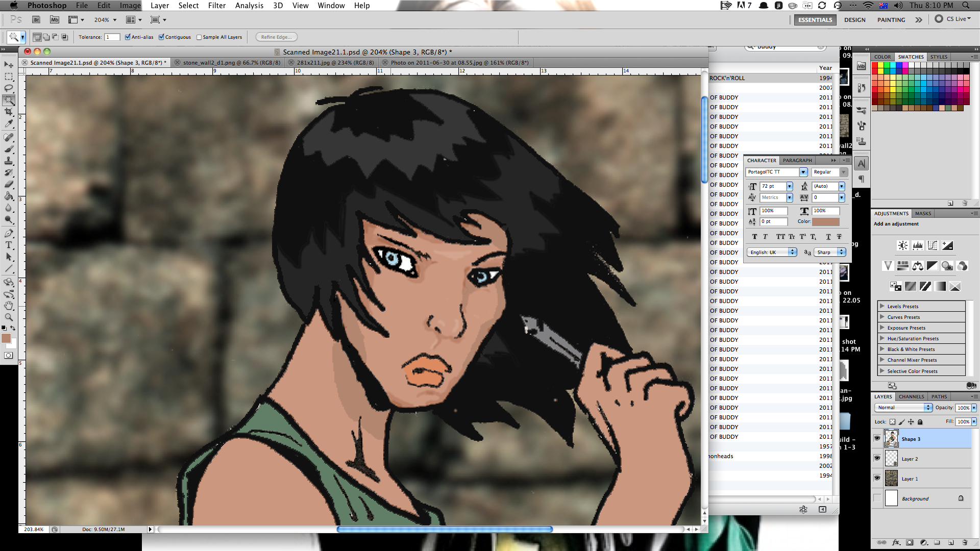Add a layer style (fx)
The image size is (980, 551).
tap(896, 542)
